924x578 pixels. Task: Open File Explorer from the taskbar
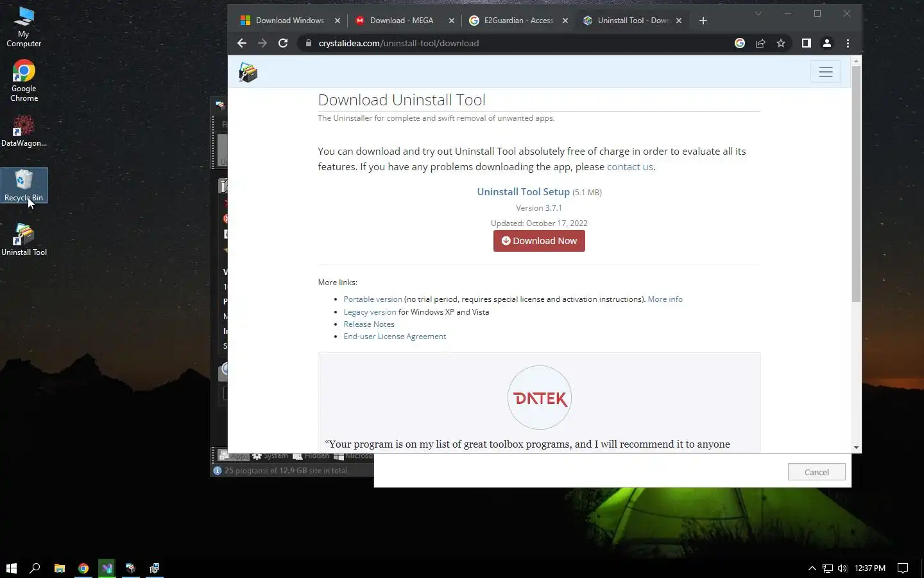tap(60, 568)
